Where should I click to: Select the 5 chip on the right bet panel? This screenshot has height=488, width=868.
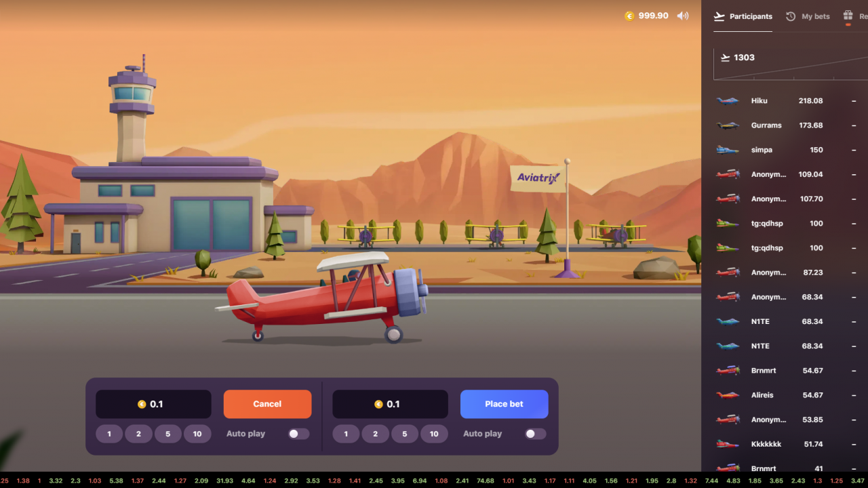point(405,434)
